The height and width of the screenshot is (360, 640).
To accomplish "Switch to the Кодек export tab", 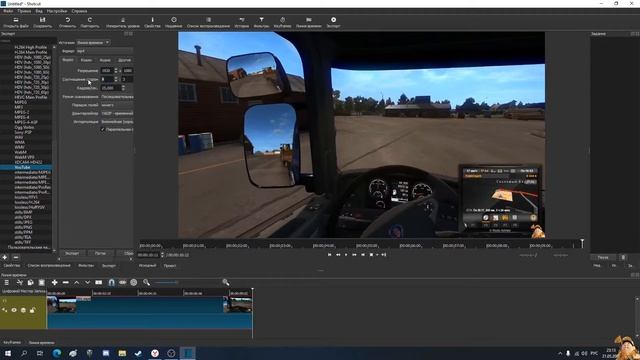I will pos(86,60).
